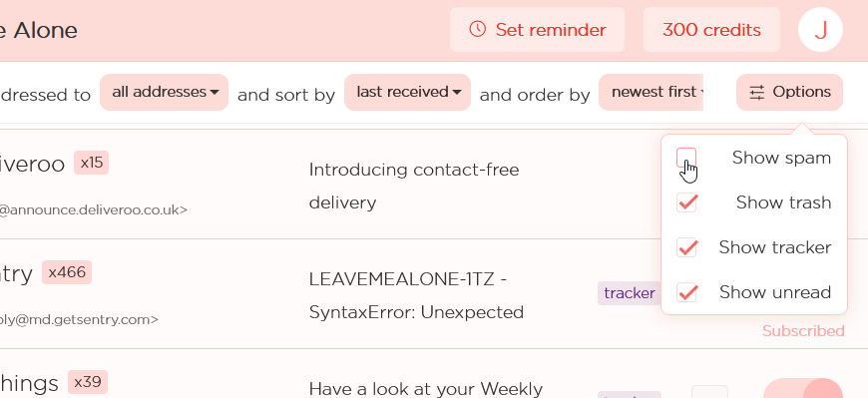This screenshot has width=868, height=398.
Task: Toggle the subscription switch at the bottom right
Action: 803,388
